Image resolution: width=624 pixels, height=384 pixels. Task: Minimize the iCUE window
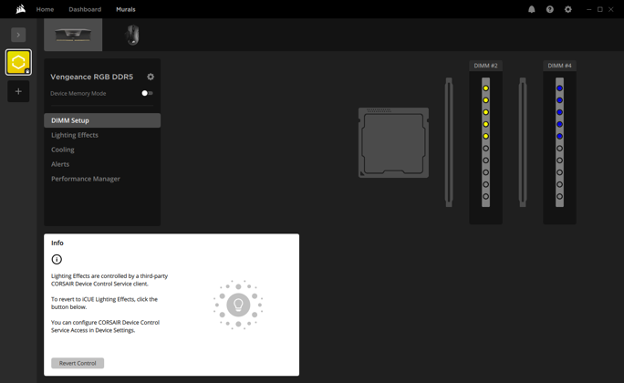click(589, 9)
